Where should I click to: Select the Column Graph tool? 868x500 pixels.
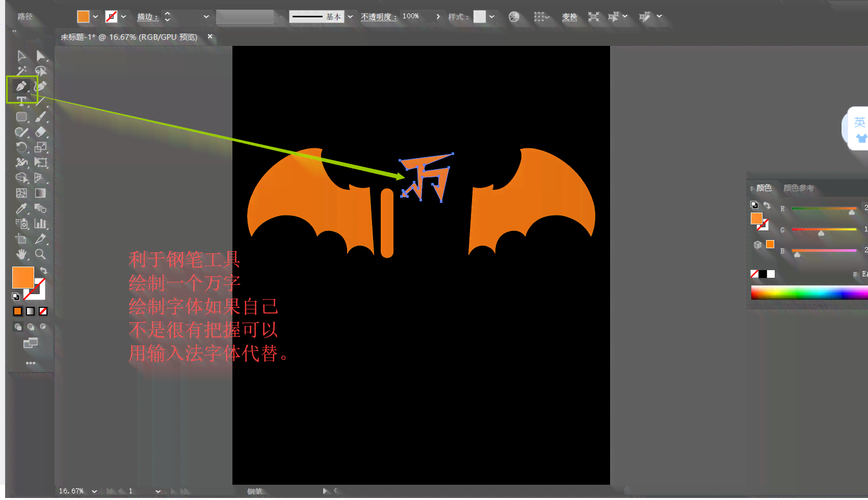pos(41,224)
